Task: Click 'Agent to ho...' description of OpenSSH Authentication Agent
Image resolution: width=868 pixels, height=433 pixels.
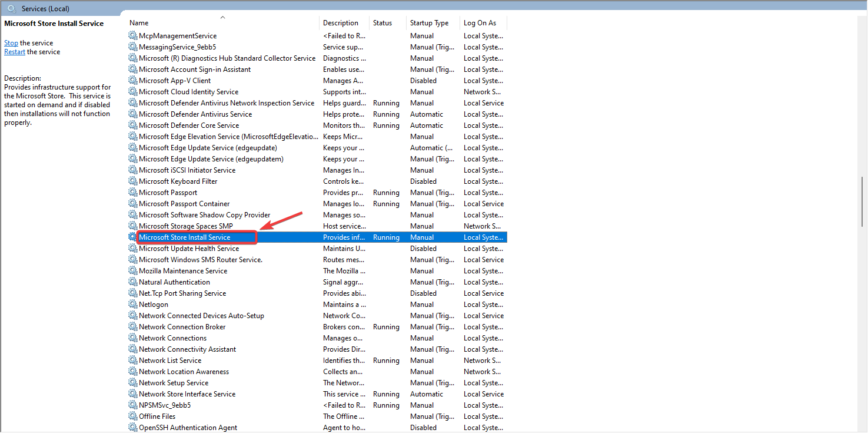Action: point(344,428)
